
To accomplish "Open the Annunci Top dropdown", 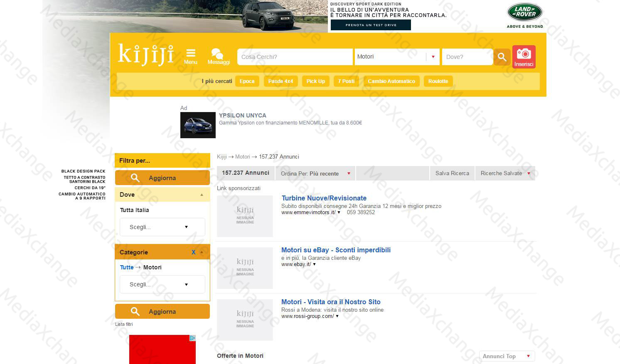I will [x=507, y=356].
